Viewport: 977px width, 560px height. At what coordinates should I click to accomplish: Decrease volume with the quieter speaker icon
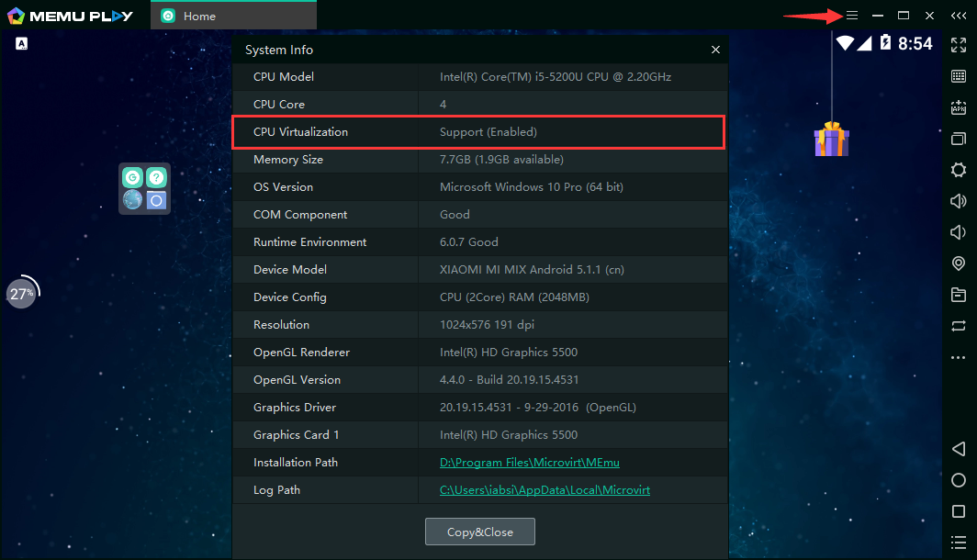pyautogui.click(x=959, y=232)
